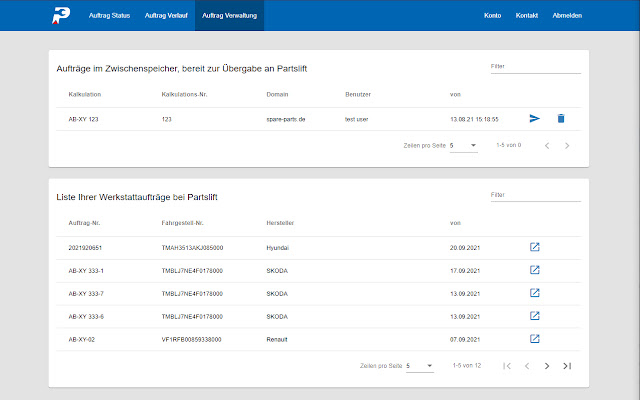Expand rows per page dropdown in cache table
The image size is (640, 400).
464,146
